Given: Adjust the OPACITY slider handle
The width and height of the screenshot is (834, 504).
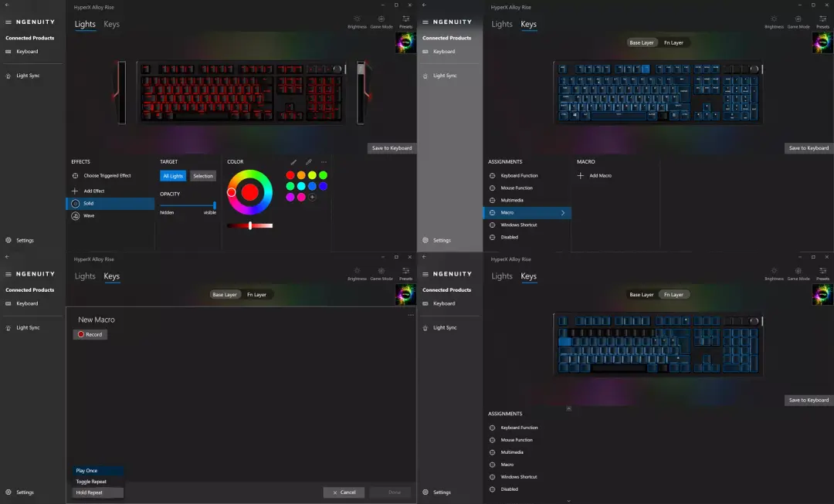Looking at the screenshot, I should point(215,205).
